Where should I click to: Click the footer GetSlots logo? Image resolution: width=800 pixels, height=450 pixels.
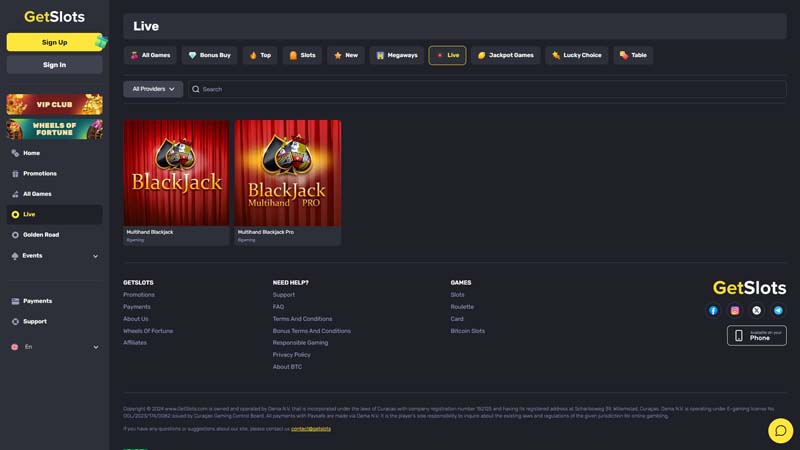click(749, 288)
